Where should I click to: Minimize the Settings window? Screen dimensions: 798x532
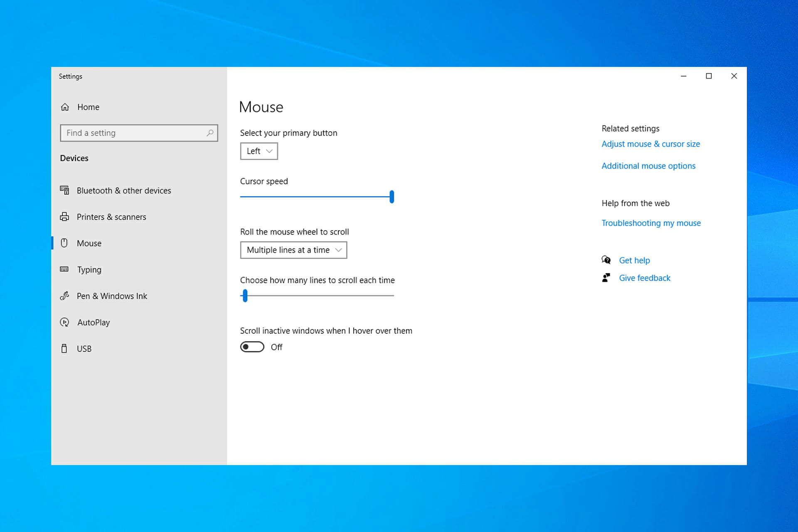tap(683, 76)
